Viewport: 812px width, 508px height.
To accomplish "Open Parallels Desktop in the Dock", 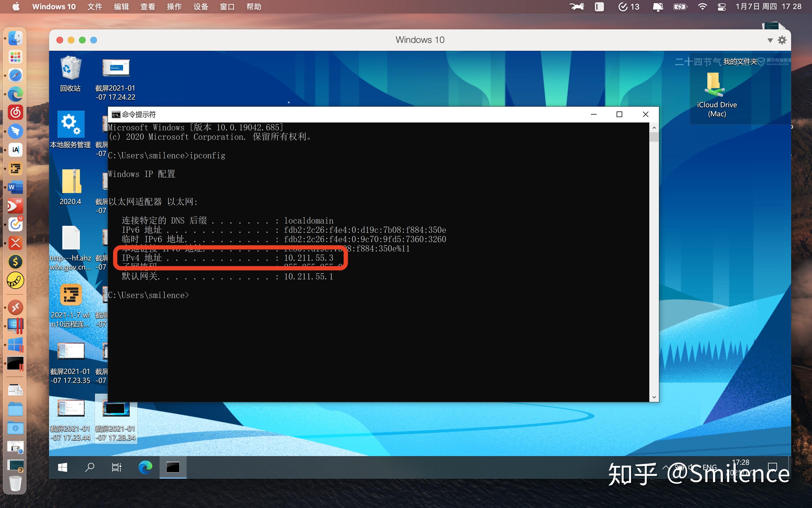I will tap(16, 326).
